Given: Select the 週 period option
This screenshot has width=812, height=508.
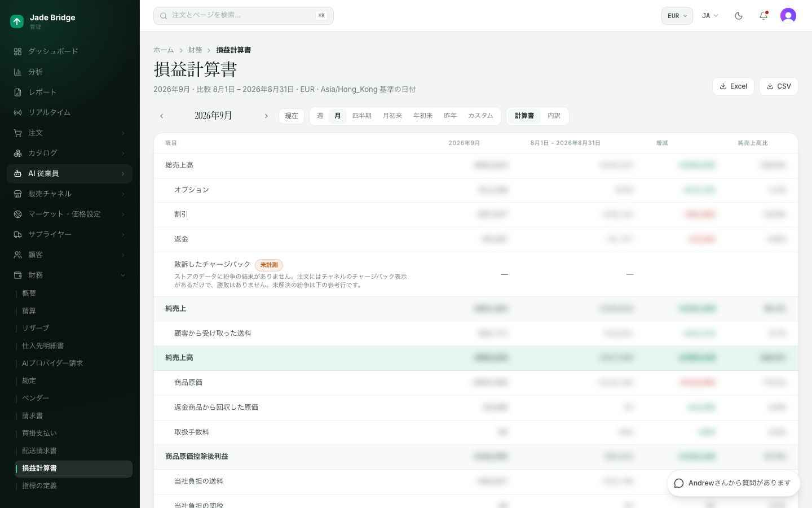Looking at the screenshot, I should click(x=320, y=116).
